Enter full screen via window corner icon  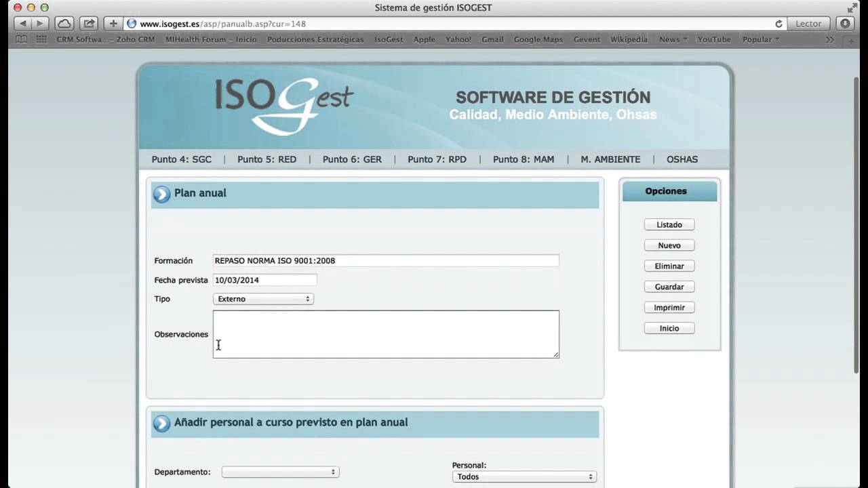click(x=852, y=7)
